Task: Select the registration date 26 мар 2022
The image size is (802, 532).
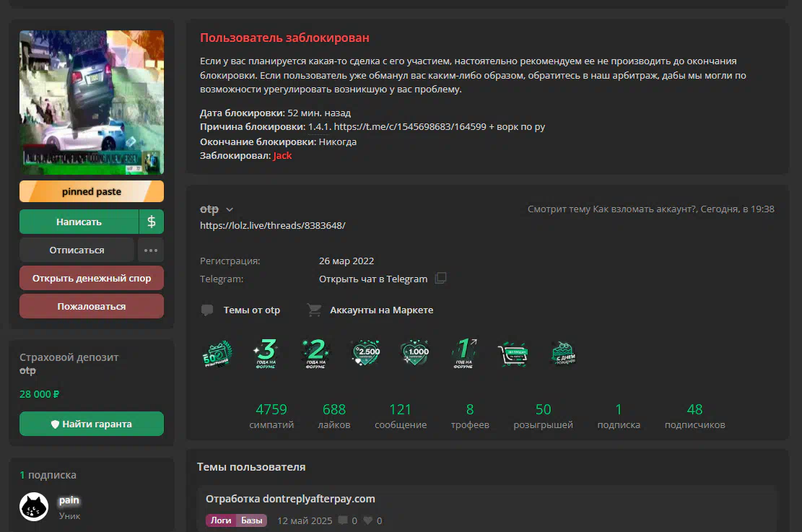Action: [346, 261]
